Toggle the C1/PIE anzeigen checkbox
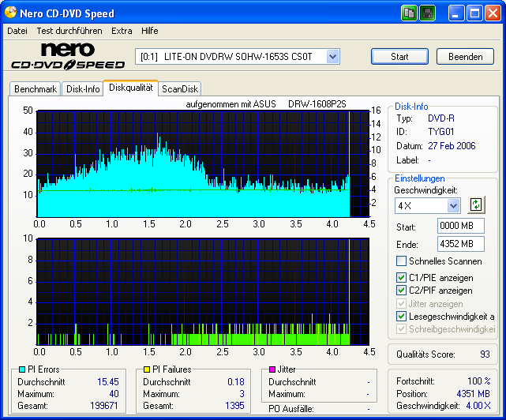Image resolution: width=506 pixels, height=420 pixels. 401,277
